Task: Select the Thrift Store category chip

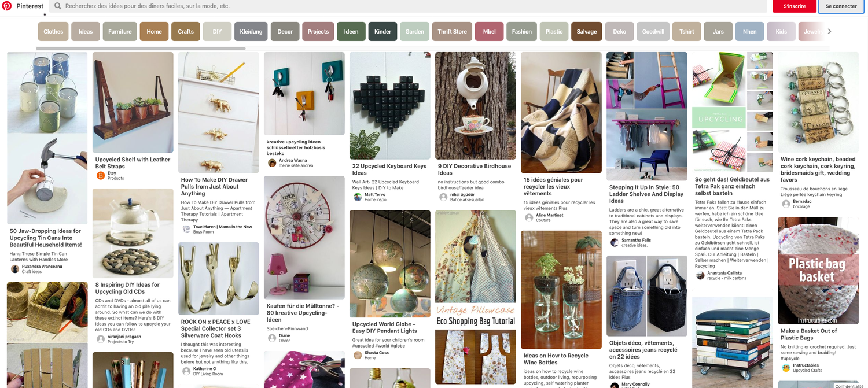Action: (x=452, y=32)
